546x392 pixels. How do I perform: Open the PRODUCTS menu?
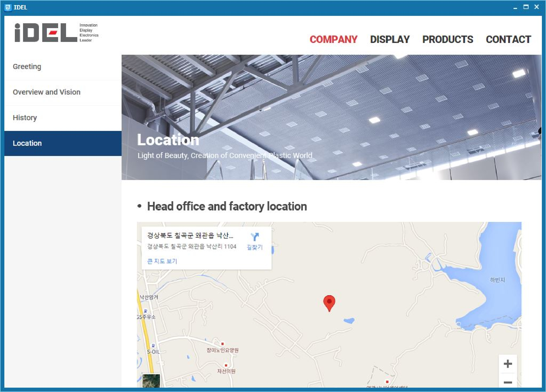(447, 39)
